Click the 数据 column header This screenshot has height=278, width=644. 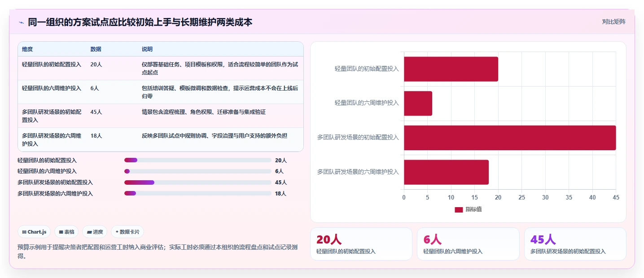pyautogui.click(x=96, y=49)
